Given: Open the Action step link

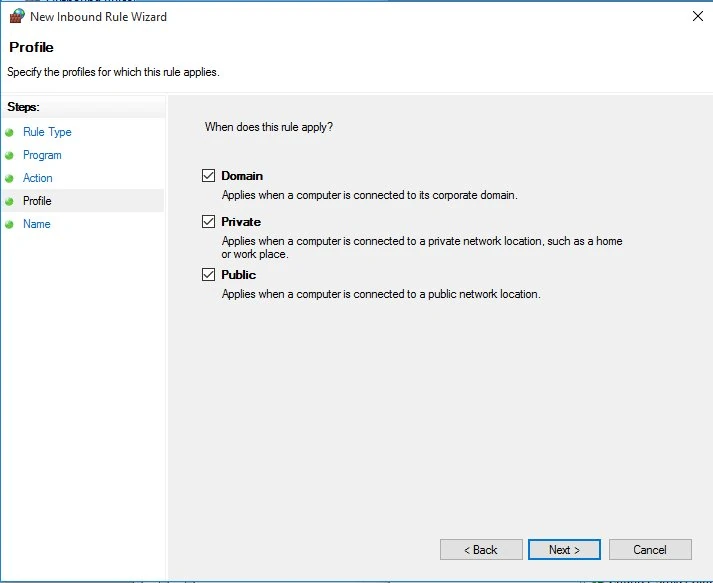Looking at the screenshot, I should 38,178.
